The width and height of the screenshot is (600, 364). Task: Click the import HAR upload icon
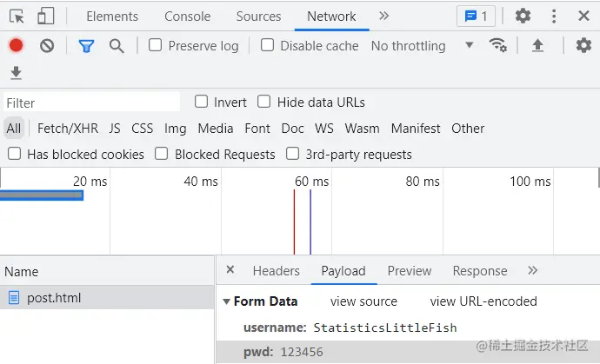pyautogui.click(x=537, y=46)
